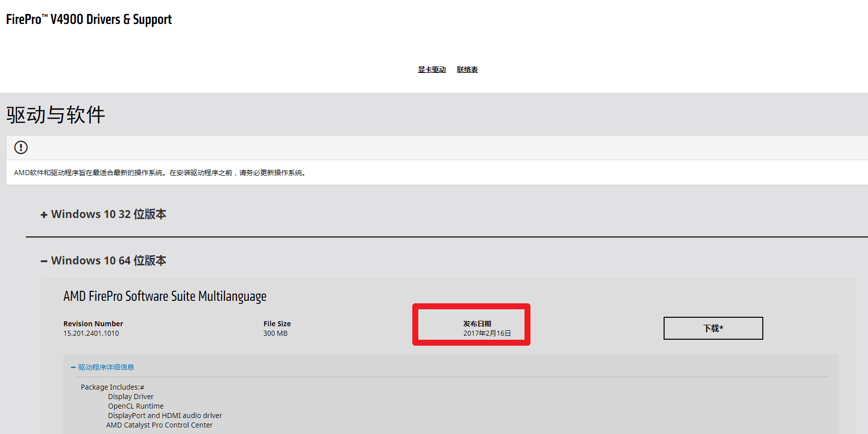The height and width of the screenshot is (434, 868).
Task: Click the OpenCL Runtime package item
Action: [136, 406]
